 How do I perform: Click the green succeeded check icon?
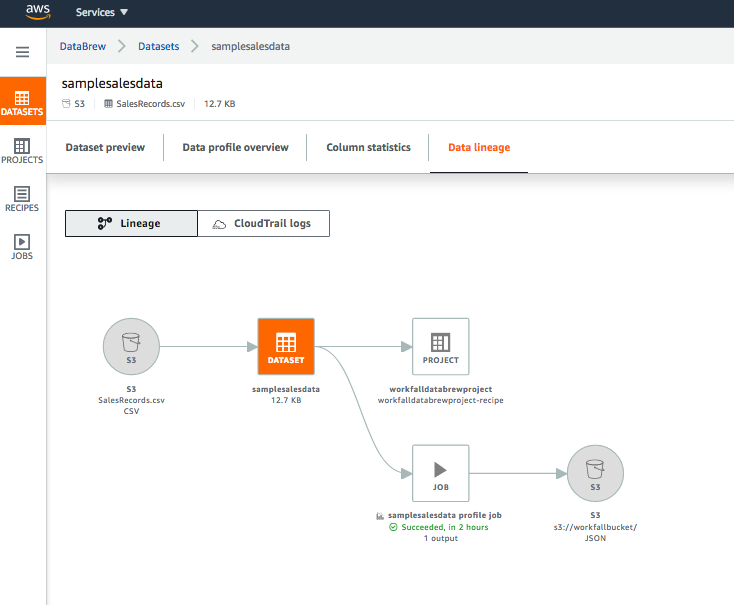pyautogui.click(x=393, y=527)
